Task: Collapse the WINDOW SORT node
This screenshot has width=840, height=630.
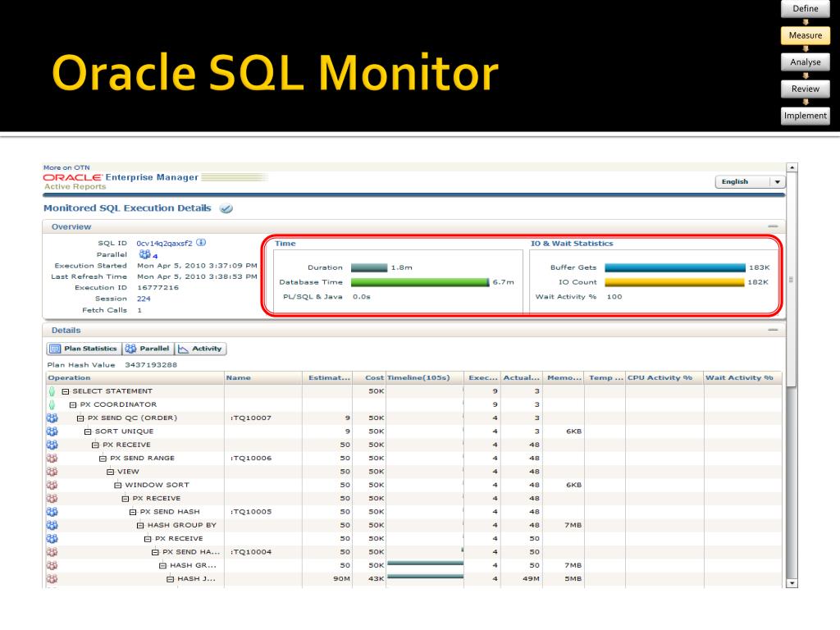Action: pyautogui.click(x=118, y=486)
